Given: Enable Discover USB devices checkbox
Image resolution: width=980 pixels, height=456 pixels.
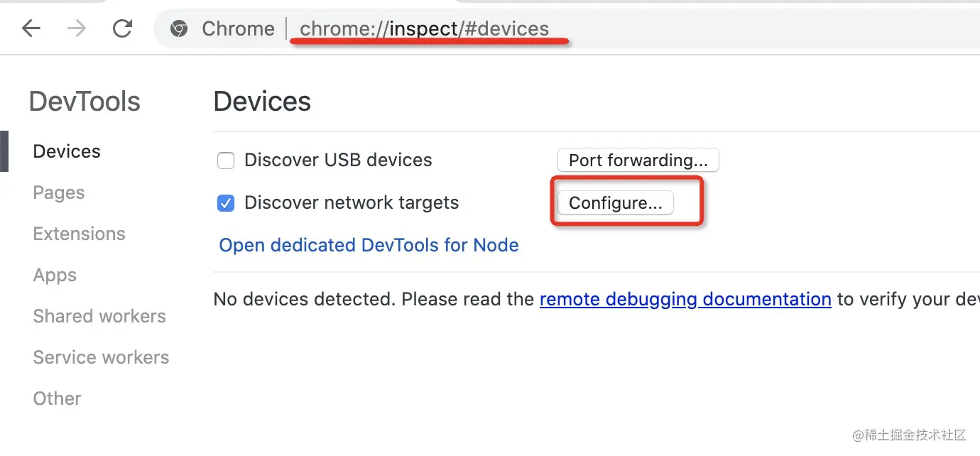Looking at the screenshot, I should [x=226, y=161].
